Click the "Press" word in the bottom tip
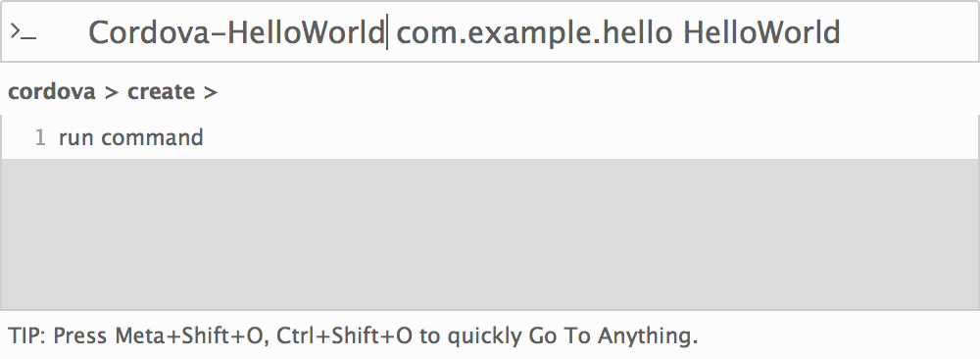This screenshot has height=359, width=980. pos(80,335)
